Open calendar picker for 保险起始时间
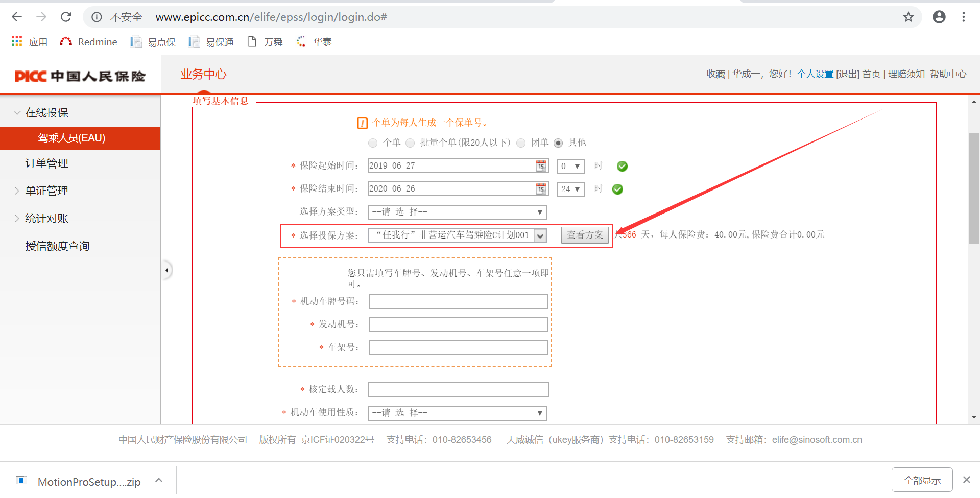 point(541,166)
